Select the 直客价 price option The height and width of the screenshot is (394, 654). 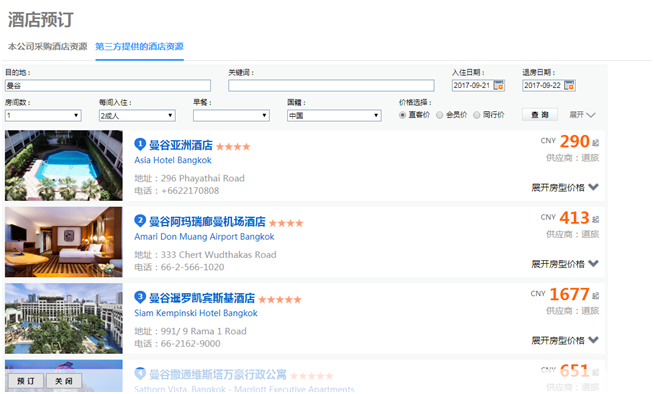point(402,115)
